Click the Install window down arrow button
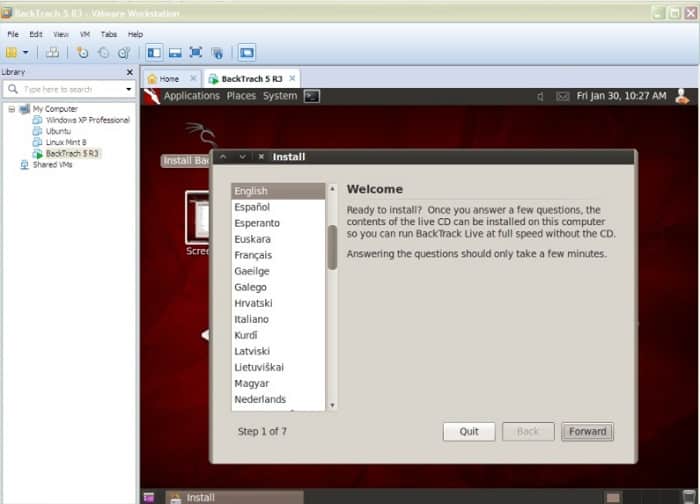 pyautogui.click(x=242, y=157)
